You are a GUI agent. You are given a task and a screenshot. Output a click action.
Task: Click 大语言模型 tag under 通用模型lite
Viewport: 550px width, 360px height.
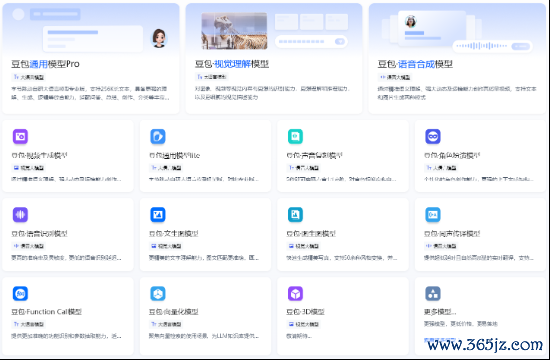(x=166, y=168)
